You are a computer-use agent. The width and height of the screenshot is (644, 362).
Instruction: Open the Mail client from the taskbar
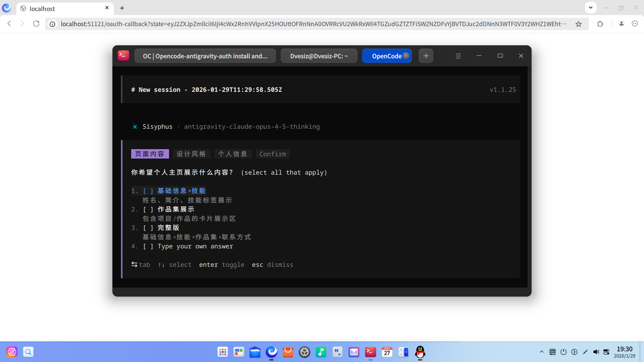click(x=354, y=352)
